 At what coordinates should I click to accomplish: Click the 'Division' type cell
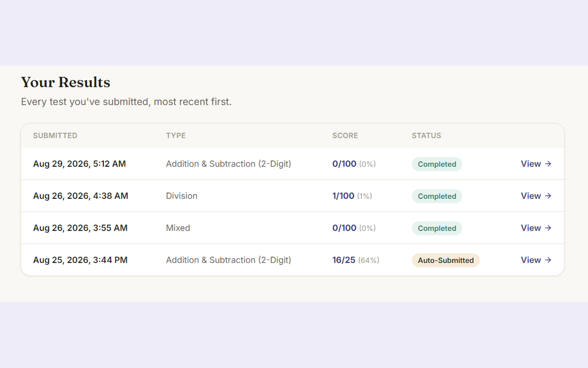pyautogui.click(x=182, y=196)
